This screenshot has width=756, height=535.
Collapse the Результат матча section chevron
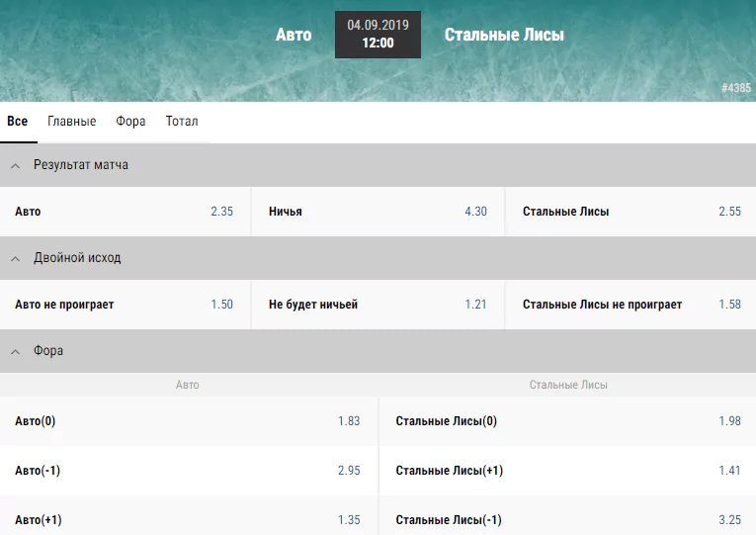tap(16, 165)
